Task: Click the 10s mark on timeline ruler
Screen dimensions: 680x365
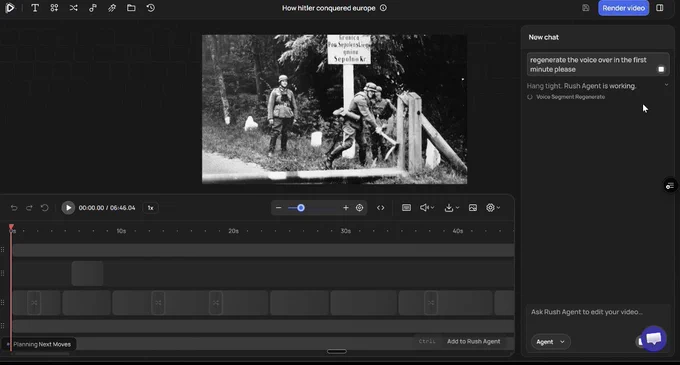Action: pyautogui.click(x=121, y=231)
